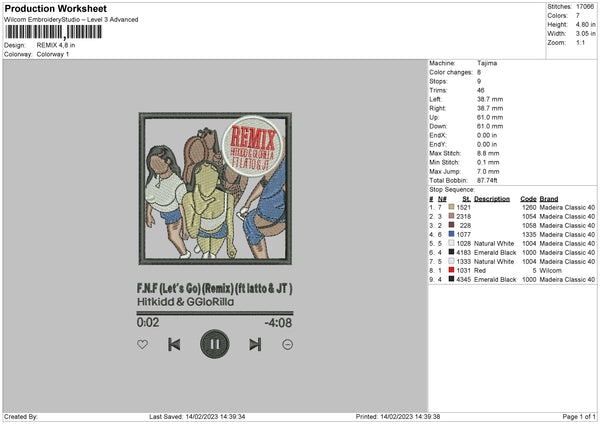Click the width value '3.05 in'

(x=585, y=34)
